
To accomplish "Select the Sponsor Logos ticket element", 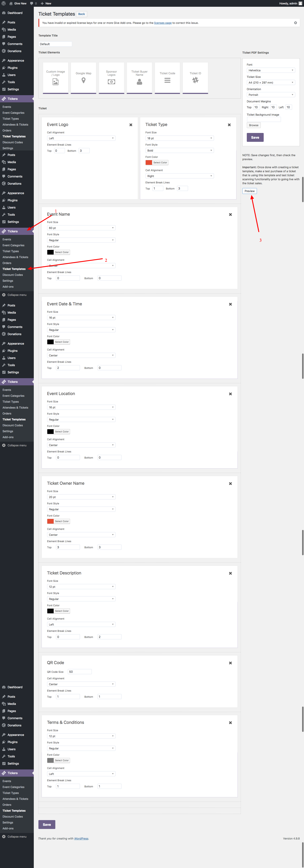I will [111, 78].
